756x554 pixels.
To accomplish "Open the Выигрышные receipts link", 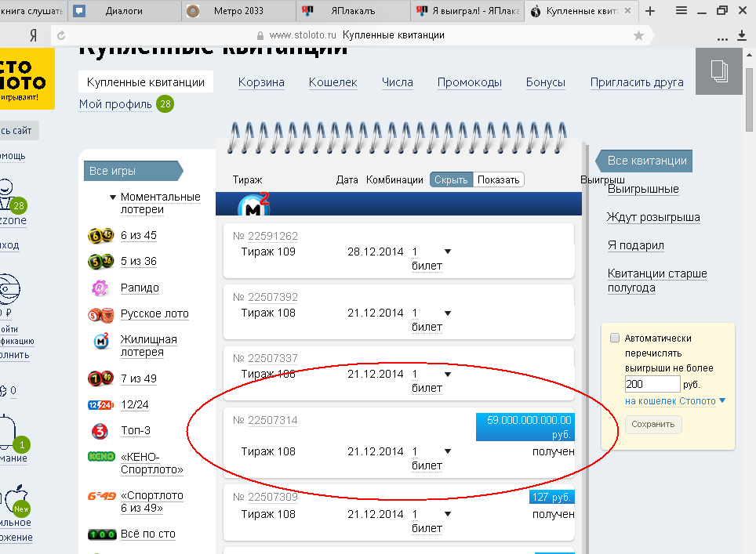I will [x=643, y=189].
